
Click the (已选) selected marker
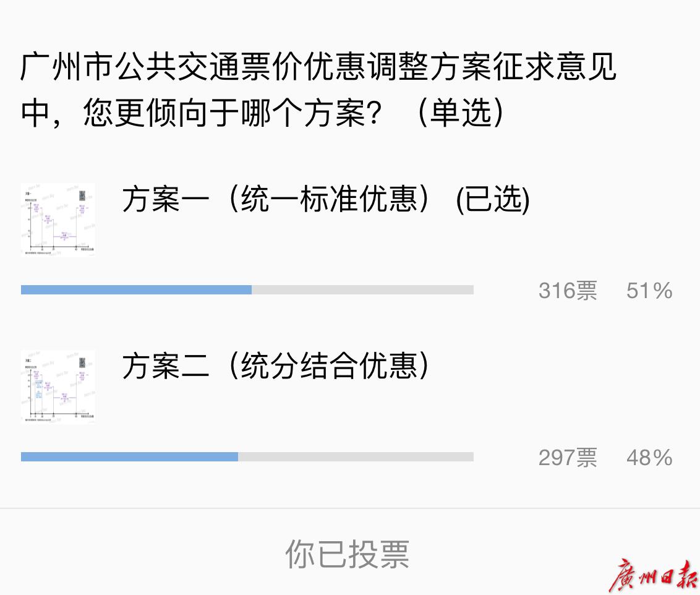pos(493,200)
